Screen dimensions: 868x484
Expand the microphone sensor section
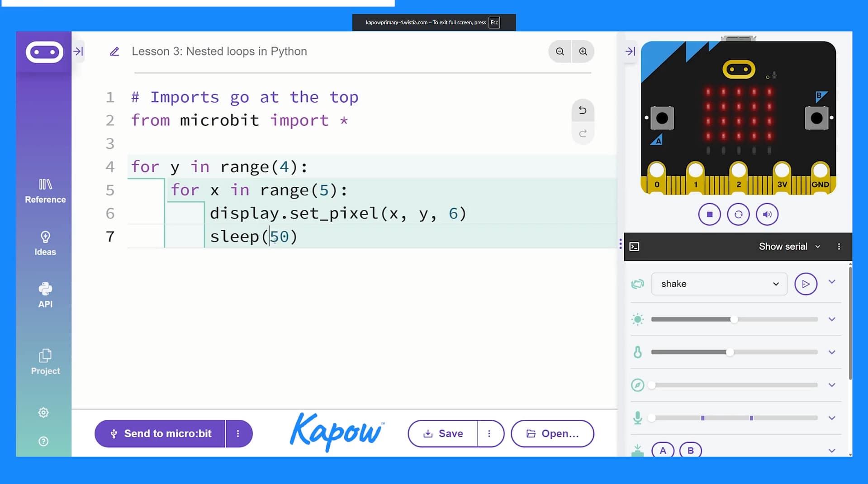832,418
